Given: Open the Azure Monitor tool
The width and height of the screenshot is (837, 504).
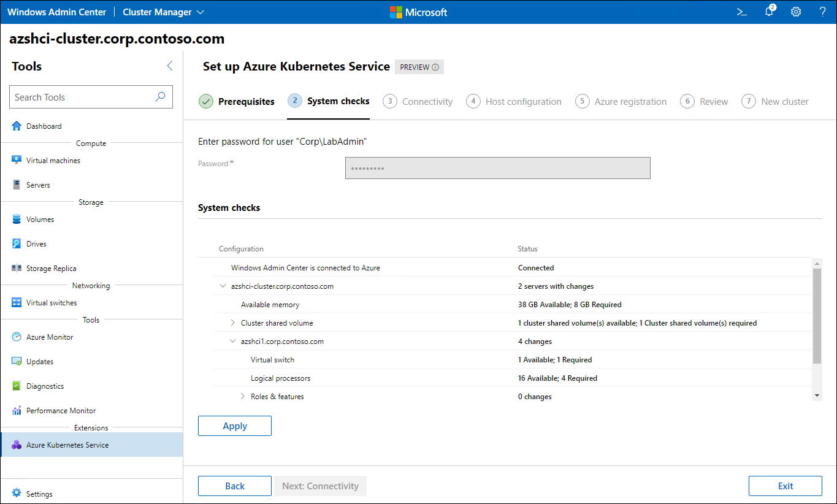Looking at the screenshot, I should point(48,337).
